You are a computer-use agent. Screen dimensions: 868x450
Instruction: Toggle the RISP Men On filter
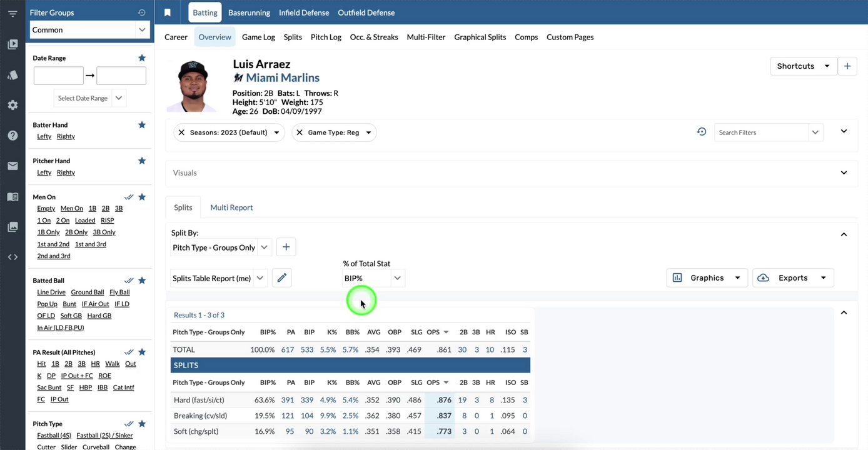(x=108, y=221)
